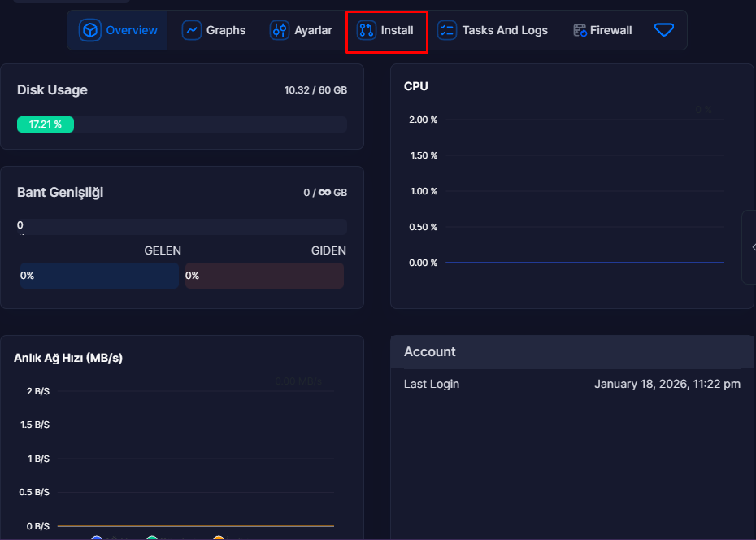The height and width of the screenshot is (540, 756).
Task: Click the Tasks And Logs checklist icon
Action: tap(447, 30)
